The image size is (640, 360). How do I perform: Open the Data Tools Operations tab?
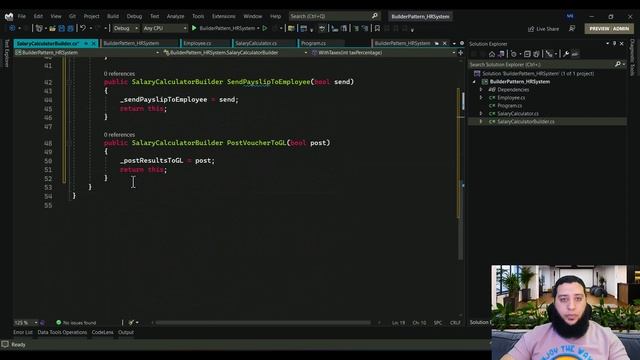62,332
